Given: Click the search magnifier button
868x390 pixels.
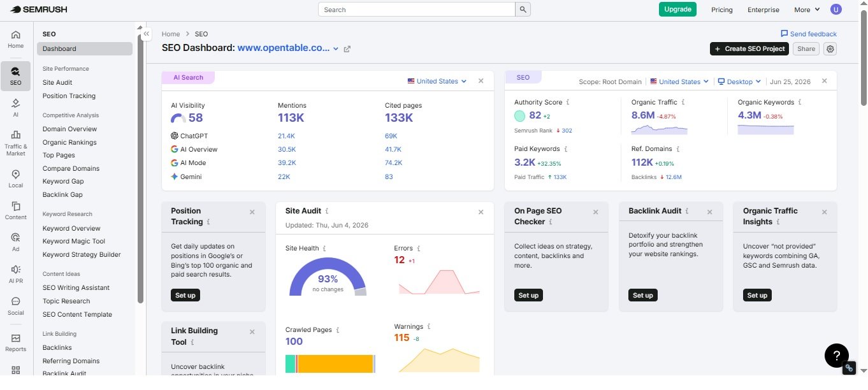Looking at the screenshot, I should (x=523, y=10).
